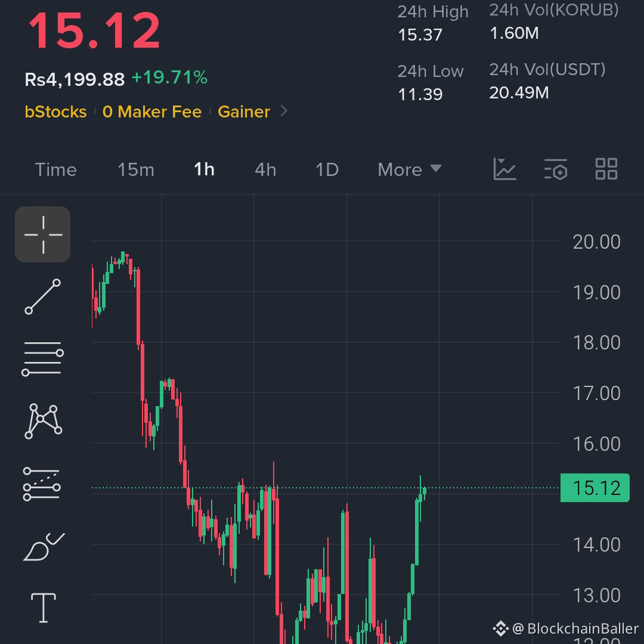Open chart settings icon with hexagon
644x644 pixels.
(555, 169)
